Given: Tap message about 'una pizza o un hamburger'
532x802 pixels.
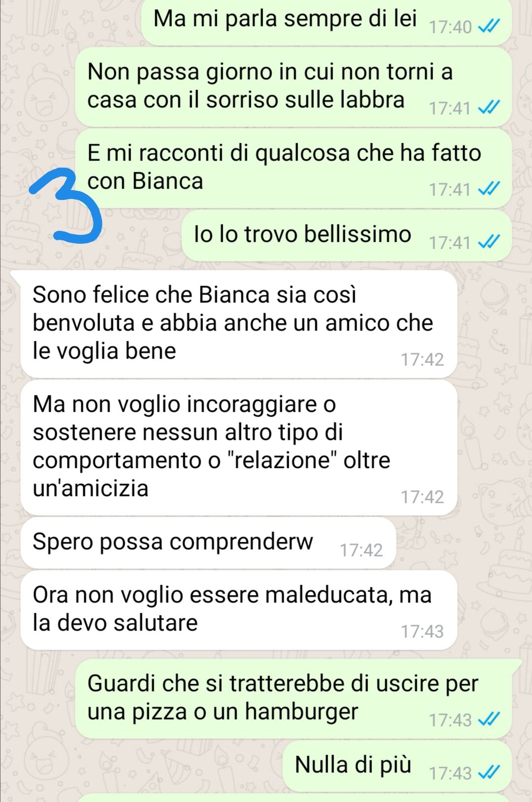Looking at the screenshot, I should pos(294,699).
